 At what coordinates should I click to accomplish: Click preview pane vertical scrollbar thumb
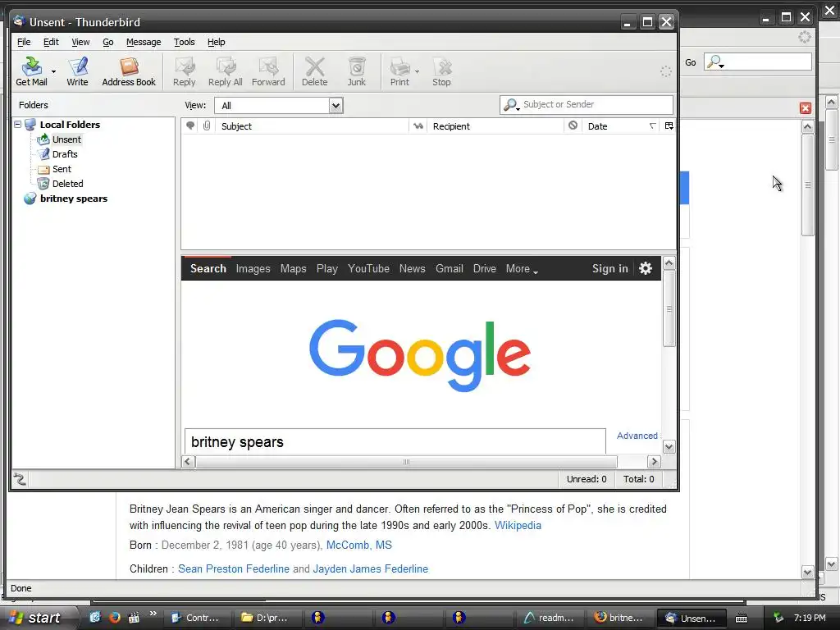pyautogui.click(x=669, y=309)
